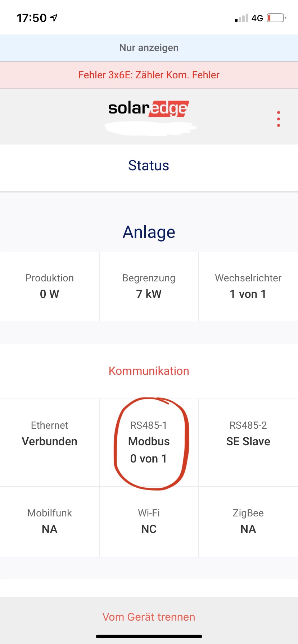Open the three-dot overflow menu
The height and width of the screenshot is (644, 298).
[279, 119]
